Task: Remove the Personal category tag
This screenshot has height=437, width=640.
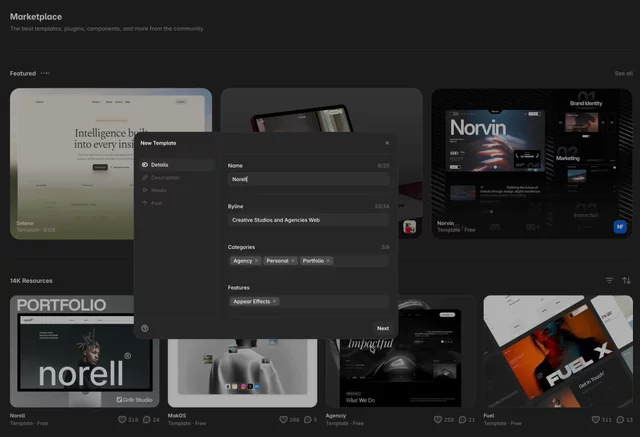Action: (293, 261)
